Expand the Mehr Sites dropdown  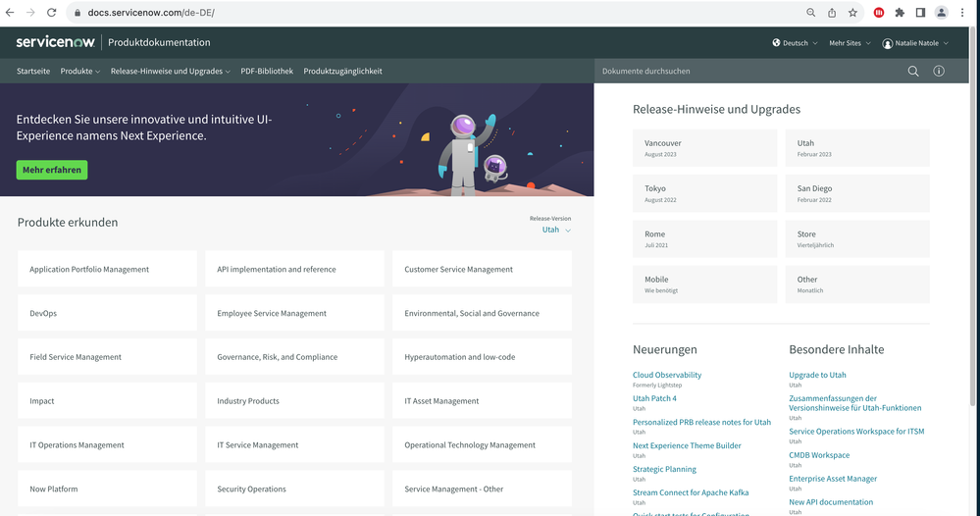(x=850, y=43)
